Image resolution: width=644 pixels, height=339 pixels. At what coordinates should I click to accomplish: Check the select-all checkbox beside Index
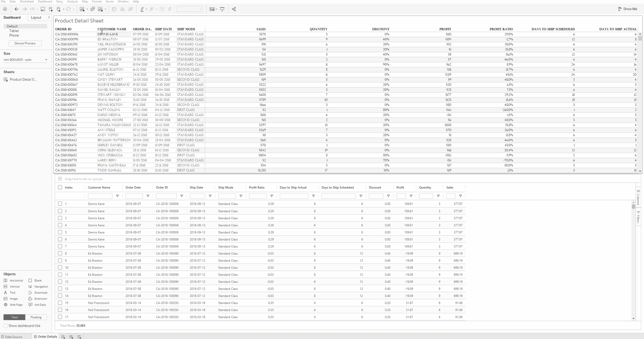[x=60, y=187]
